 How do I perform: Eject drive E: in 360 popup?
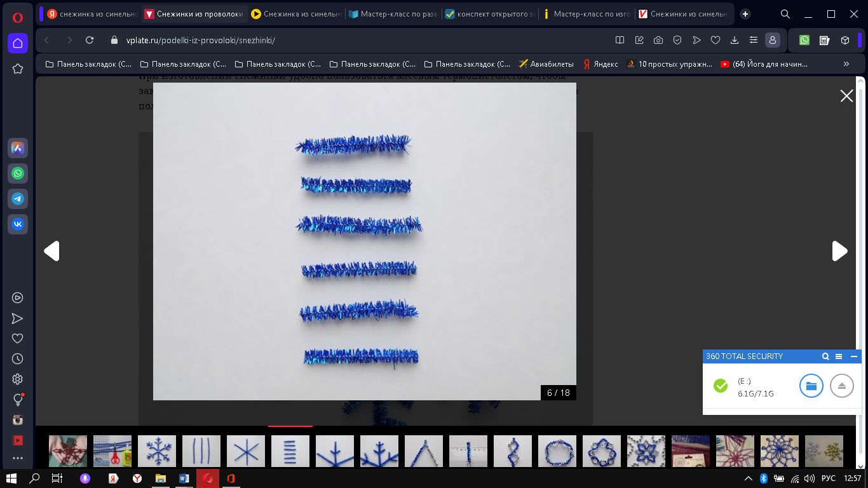[x=842, y=386]
